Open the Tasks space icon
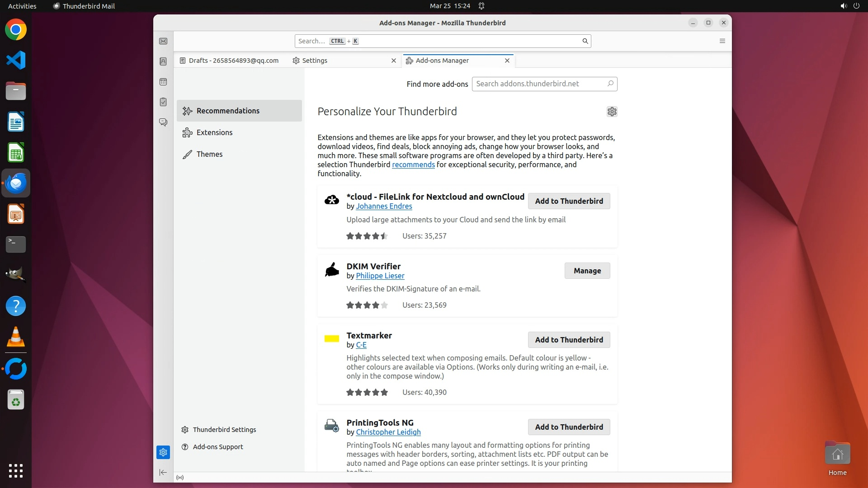The height and width of the screenshot is (488, 868). [163, 102]
